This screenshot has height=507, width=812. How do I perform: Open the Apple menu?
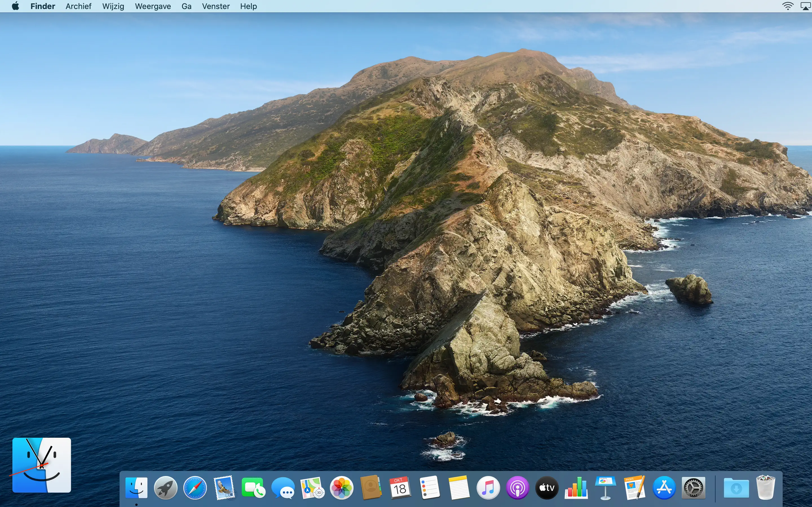(x=16, y=6)
